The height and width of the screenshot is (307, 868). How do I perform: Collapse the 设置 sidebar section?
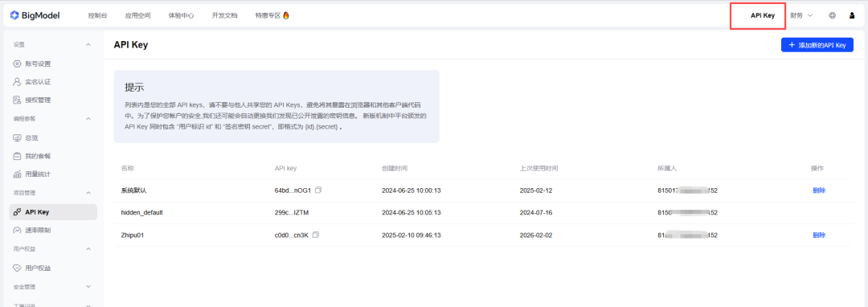click(x=88, y=44)
